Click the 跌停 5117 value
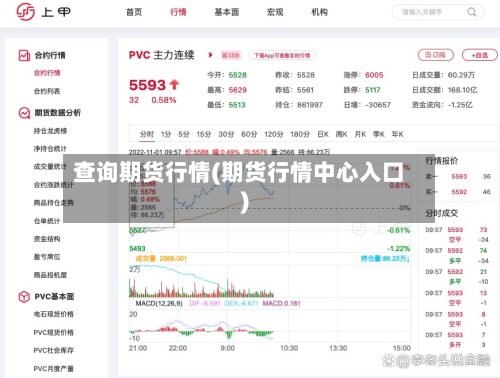This screenshot has width=500, height=378. pyautogui.click(x=373, y=90)
